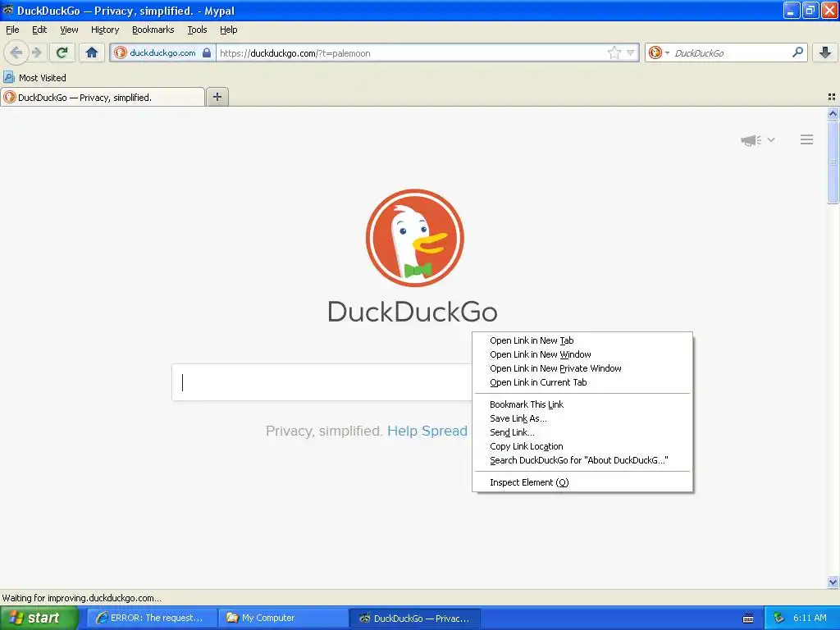Open the on-screen keyboard tray icon
Image resolution: width=840 pixels, height=630 pixels.
click(748, 619)
